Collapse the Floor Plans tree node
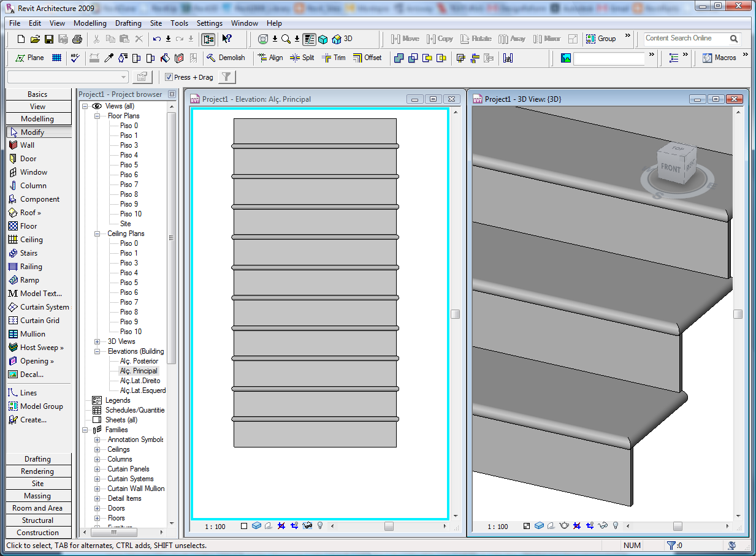756x556 pixels. [97, 116]
